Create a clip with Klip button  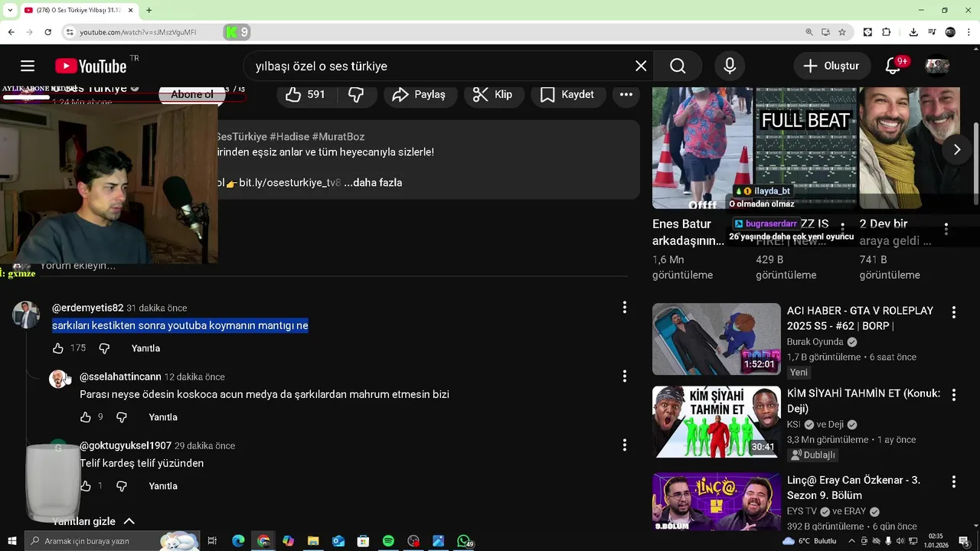(493, 94)
